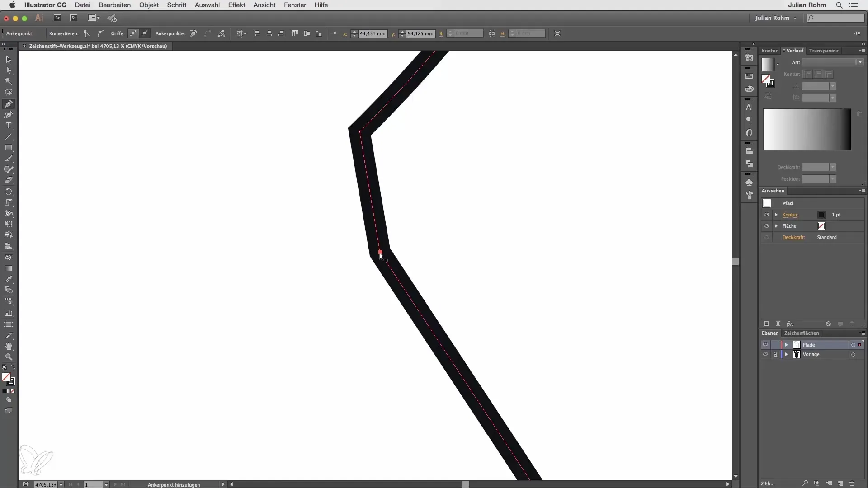The width and height of the screenshot is (868, 488).
Task: Select the Rotate tool
Action: pos(8,192)
